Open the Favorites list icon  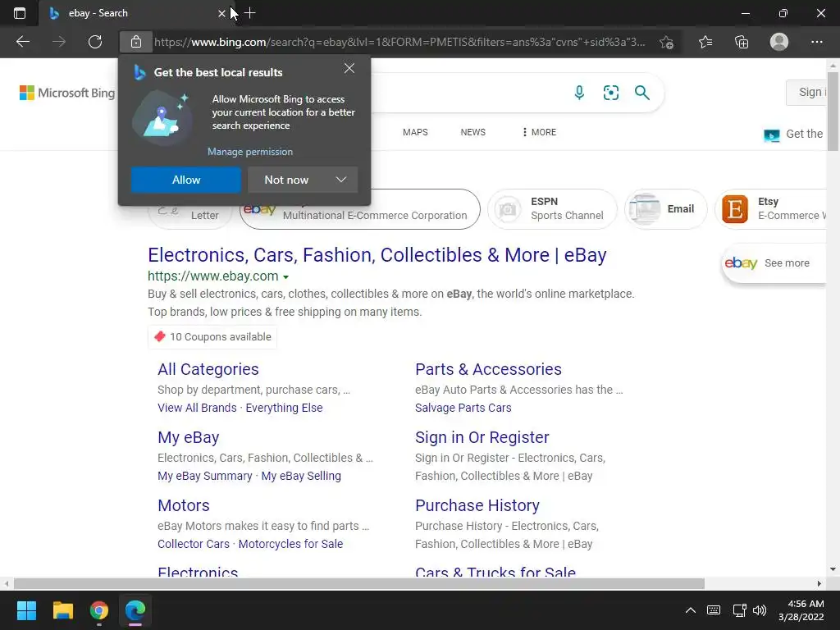pyautogui.click(x=705, y=42)
